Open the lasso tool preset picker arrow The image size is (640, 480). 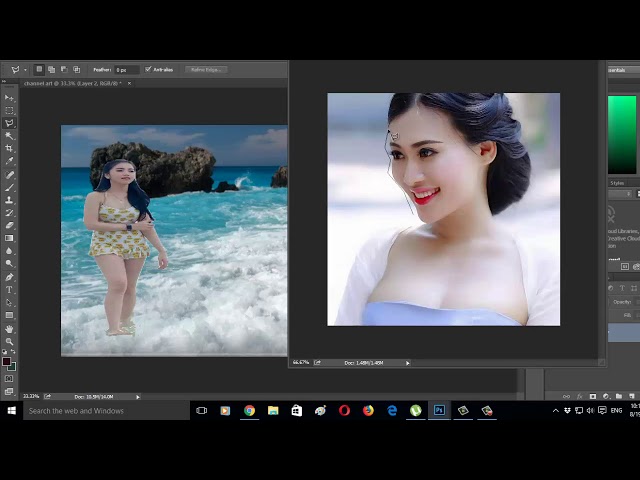(25, 70)
